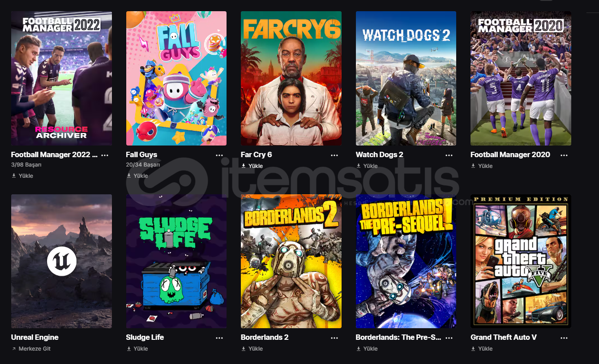
Task: Follow the Merkeze Git link under Unreal Engine
Action: pyautogui.click(x=34, y=349)
